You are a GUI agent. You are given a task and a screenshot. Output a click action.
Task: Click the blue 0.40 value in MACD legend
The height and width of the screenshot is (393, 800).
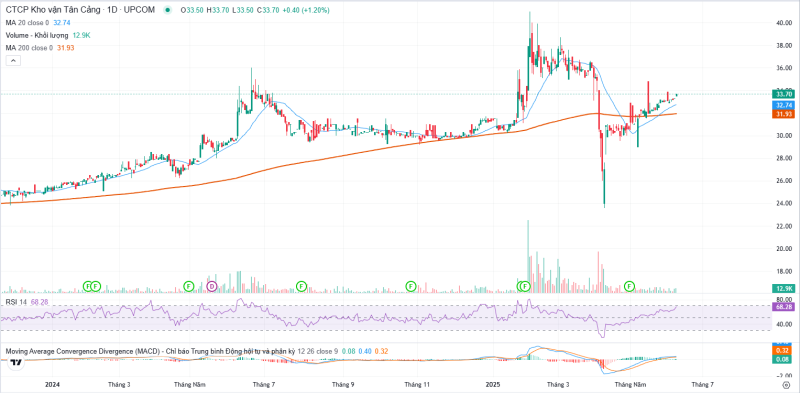tap(365, 352)
